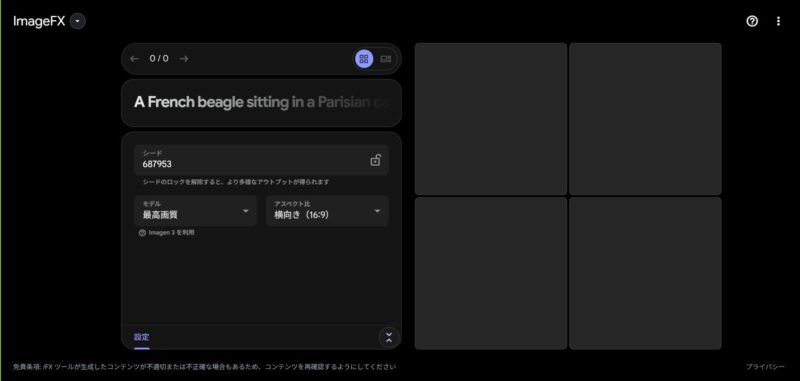Go to next prompt with right arrow
Screen dimensions: 800x381
[184, 59]
